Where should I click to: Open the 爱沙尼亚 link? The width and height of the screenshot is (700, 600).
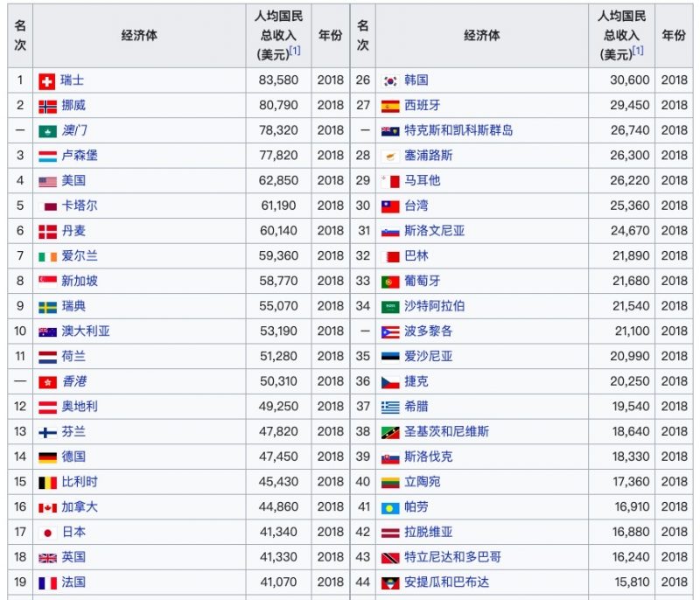[x=428, y=356]
